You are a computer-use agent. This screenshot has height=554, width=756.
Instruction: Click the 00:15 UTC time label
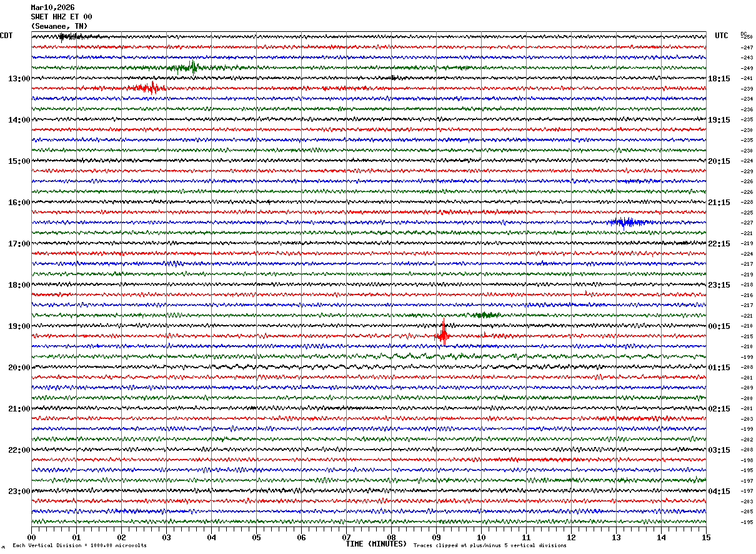point(719,326)
